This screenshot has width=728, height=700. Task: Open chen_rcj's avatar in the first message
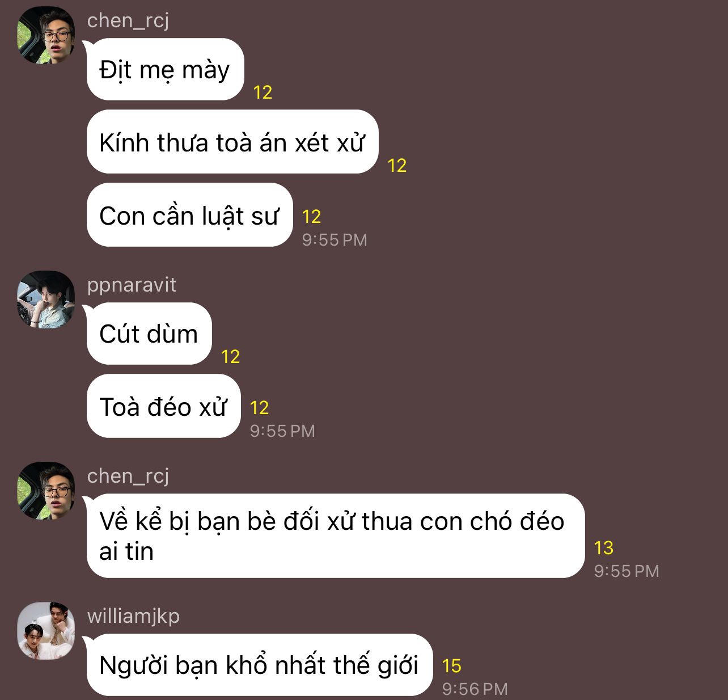[46, 35]
